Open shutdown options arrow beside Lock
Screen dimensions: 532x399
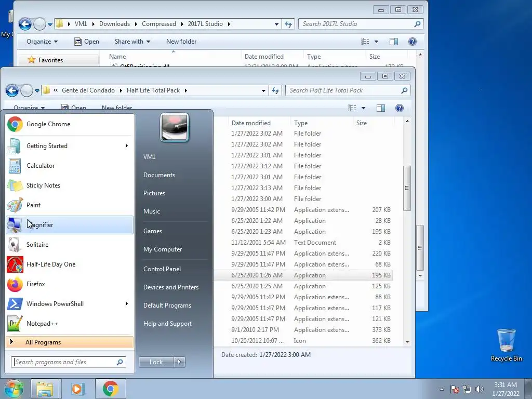click(179, 362)
